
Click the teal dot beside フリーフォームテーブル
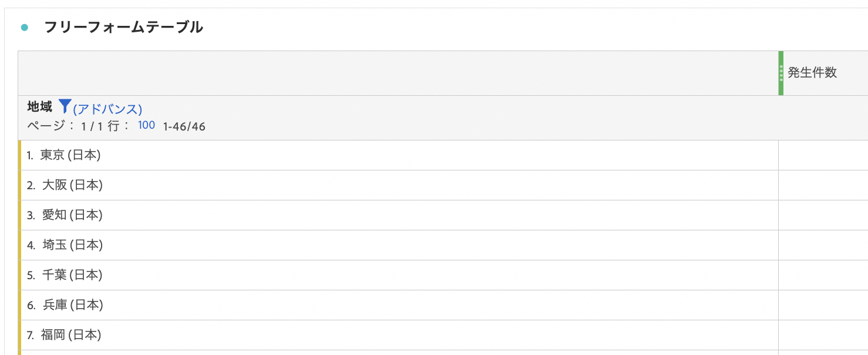point(24,27)
